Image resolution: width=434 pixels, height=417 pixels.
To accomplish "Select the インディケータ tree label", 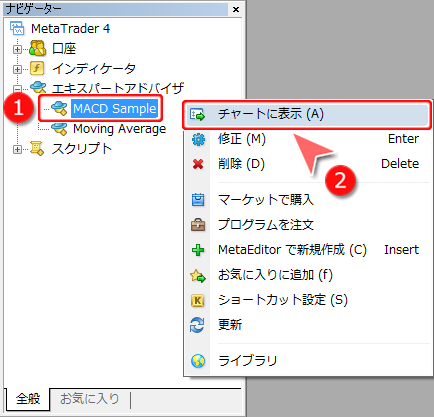I will [94, 69].
